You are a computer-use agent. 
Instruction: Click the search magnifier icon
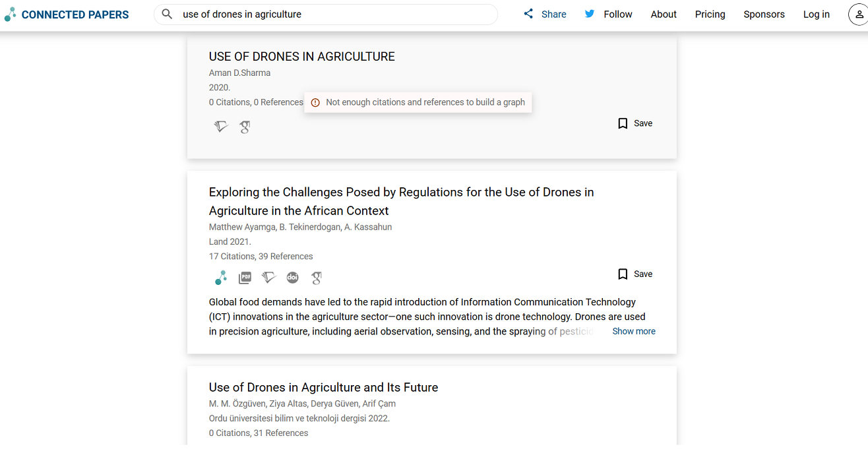[x=167, y=13]
